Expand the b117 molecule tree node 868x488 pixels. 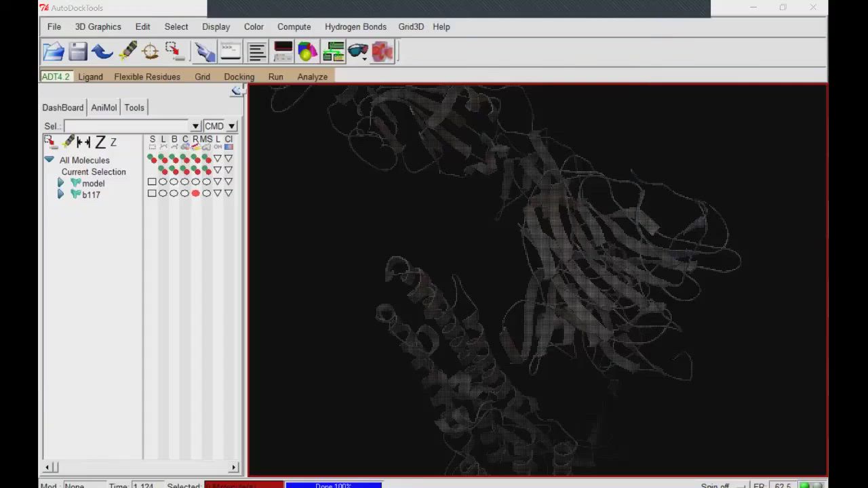pos(60,195)
